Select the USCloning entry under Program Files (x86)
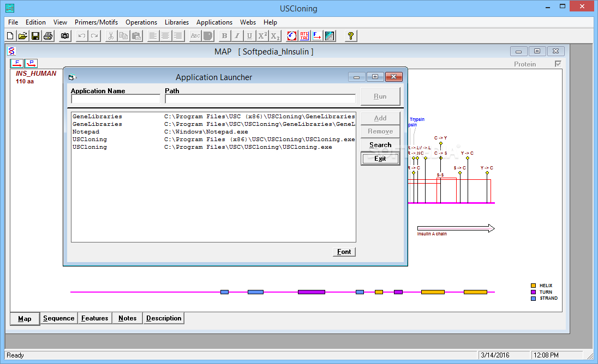Viewport: 598px width, 364px height. pos(213,139)
